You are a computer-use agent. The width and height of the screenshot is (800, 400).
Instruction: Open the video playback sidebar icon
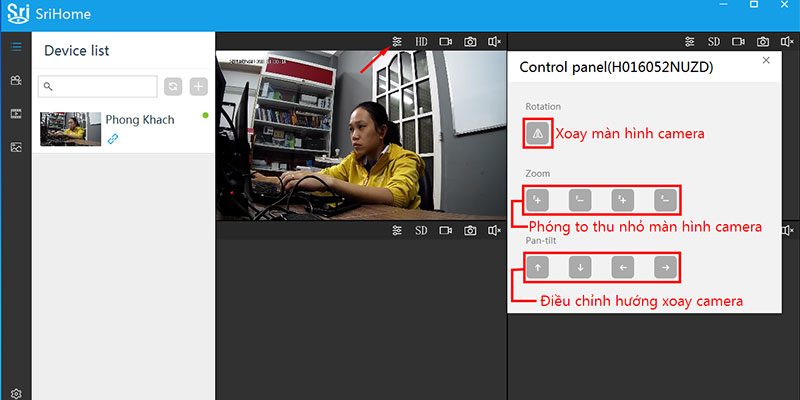[x=16, y=113]
